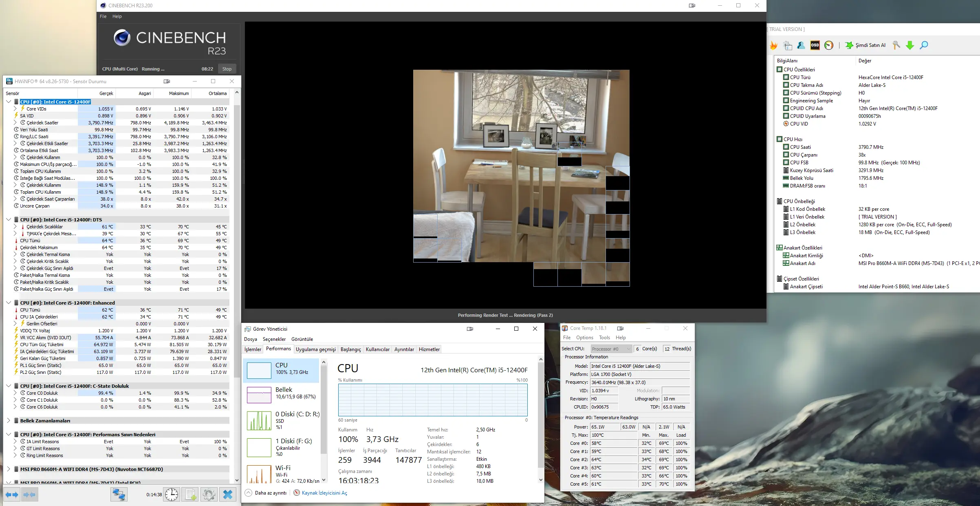Open the File menu in Cinebench
This screenshot has width=980, height=506.
[103, 16]
